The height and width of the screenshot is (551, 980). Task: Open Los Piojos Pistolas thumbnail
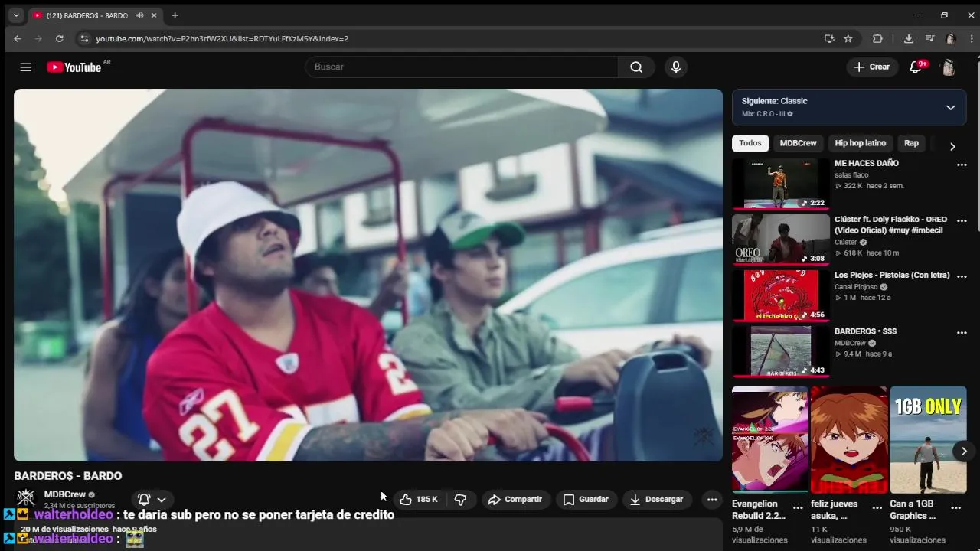[x=780, y=295]
